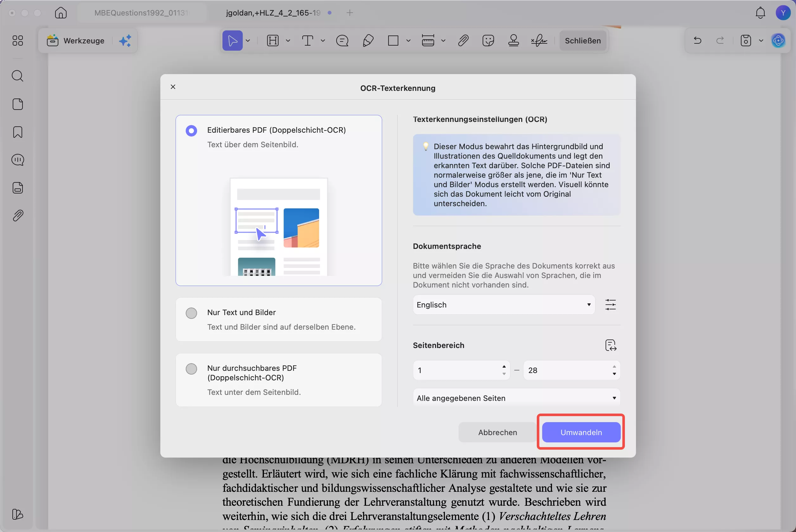Select Editierbares PDF radio option
Screen dimensions: 796x532
click(x=191, y=130)
